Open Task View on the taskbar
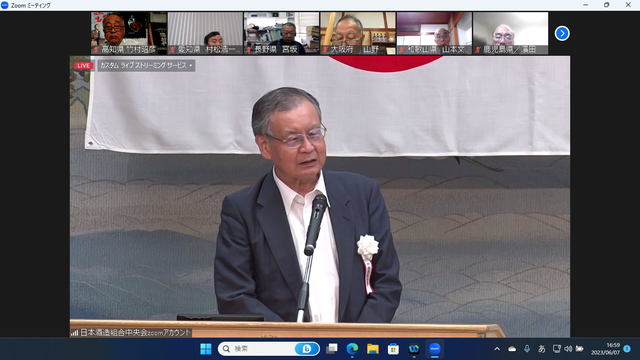Screen dimensions: 640x360 click(332, 349)
